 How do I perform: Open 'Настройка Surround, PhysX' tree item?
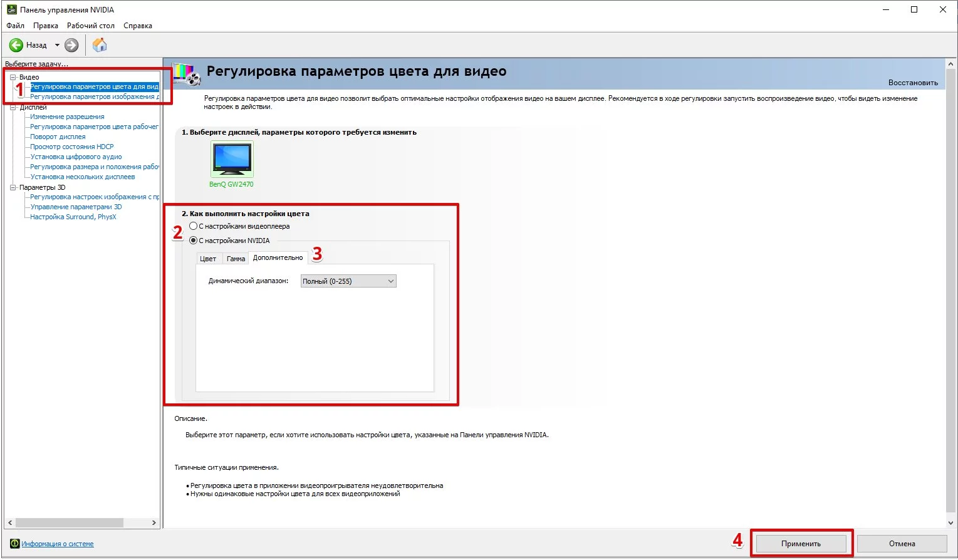pyautogui.click(x=73, y=217)
